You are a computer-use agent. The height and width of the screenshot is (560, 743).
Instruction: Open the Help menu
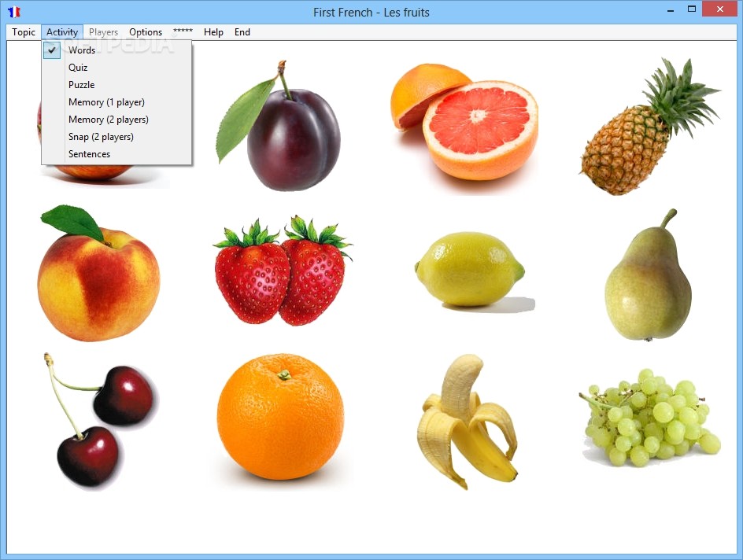(213, 32)
